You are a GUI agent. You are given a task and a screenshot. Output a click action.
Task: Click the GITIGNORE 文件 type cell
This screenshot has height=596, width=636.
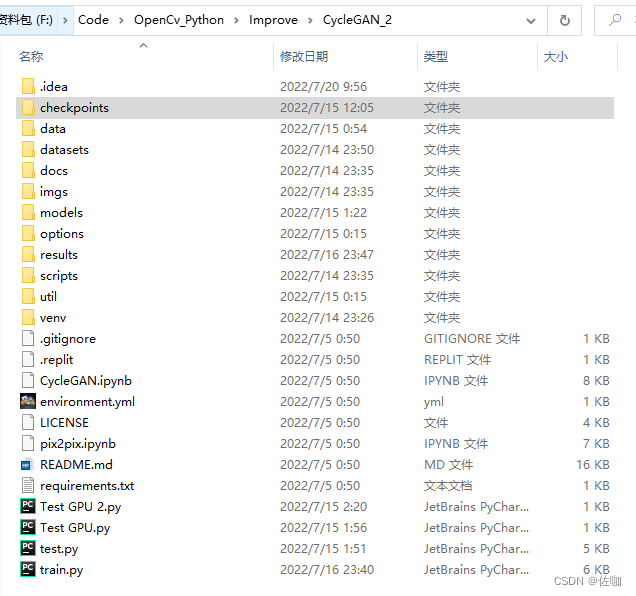coord(472,338)
